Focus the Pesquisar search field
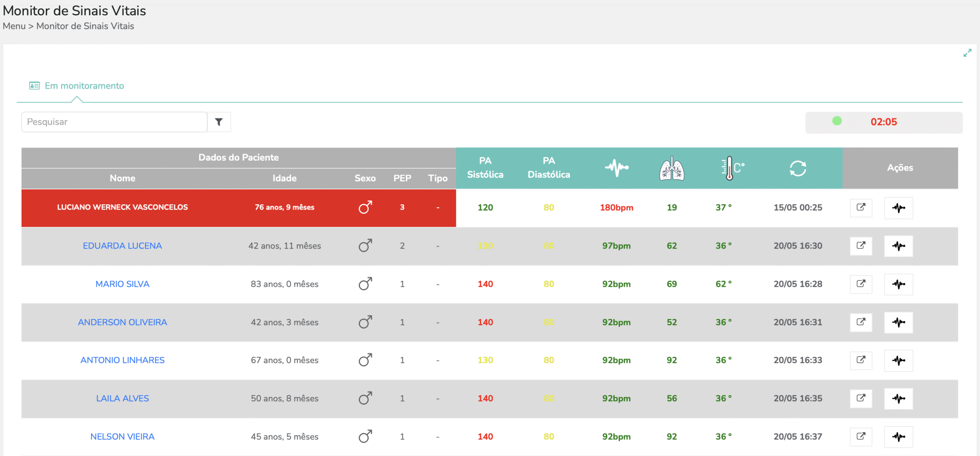This screenshot has height=456, width=980. click(x=114, y=122)
